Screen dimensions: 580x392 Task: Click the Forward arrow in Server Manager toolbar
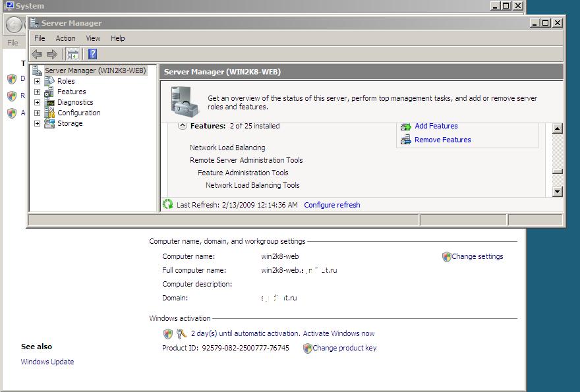(52, 55)
